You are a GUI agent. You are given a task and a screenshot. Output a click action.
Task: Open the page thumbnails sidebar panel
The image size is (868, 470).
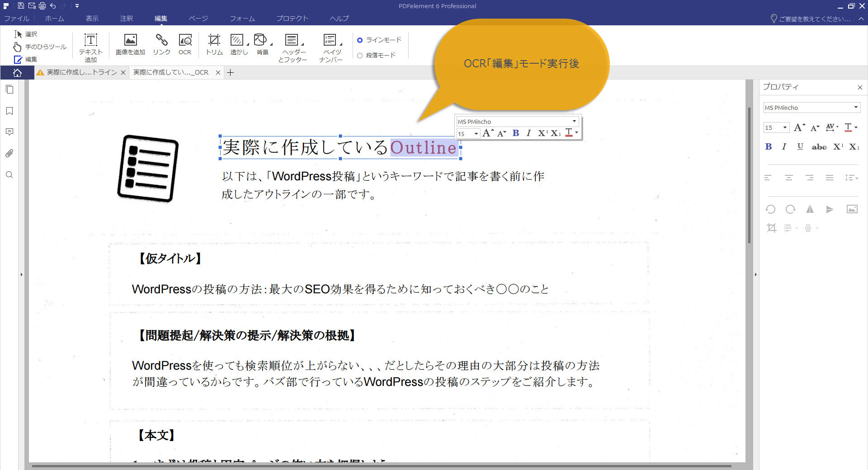tap(9, 89)
